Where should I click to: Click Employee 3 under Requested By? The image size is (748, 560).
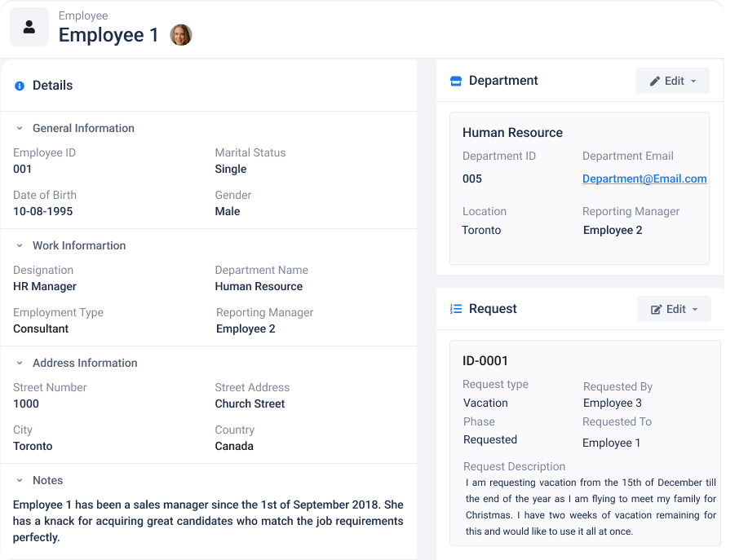612,403
